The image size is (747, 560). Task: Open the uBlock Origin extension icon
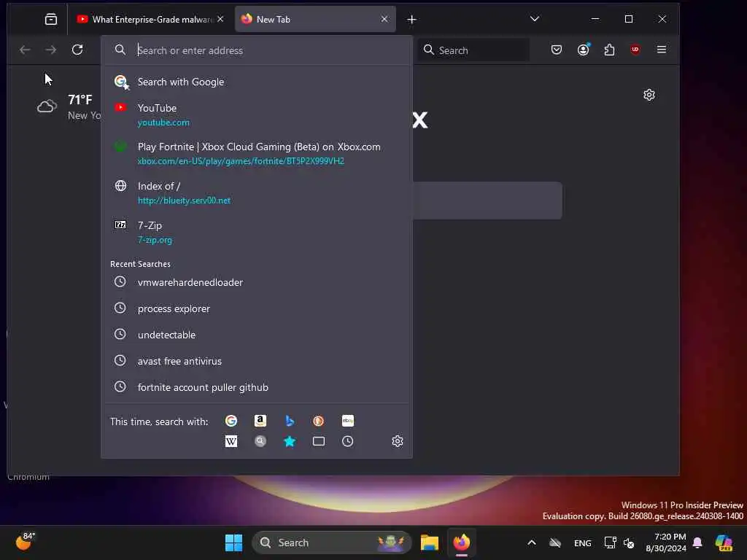point(635,50)
